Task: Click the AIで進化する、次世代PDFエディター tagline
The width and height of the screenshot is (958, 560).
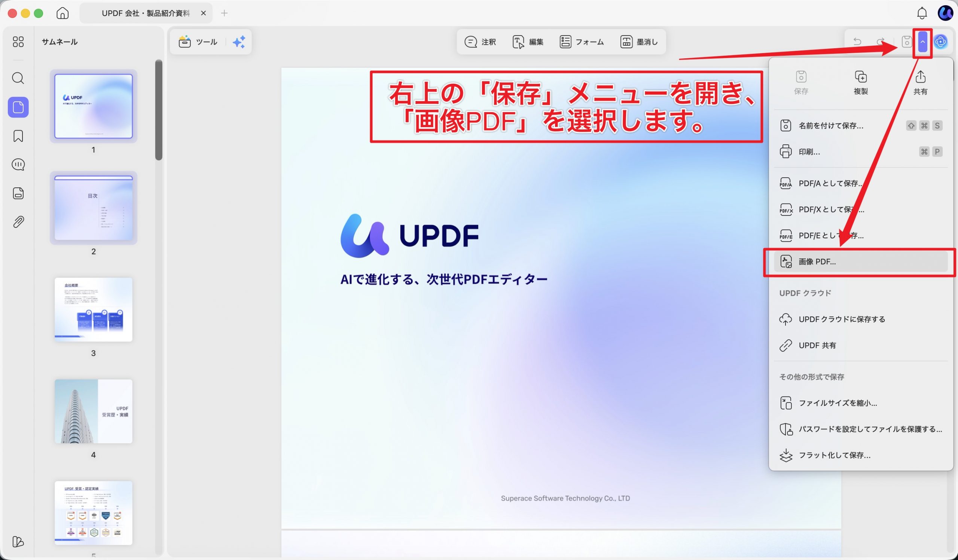Action: (444, 279)
